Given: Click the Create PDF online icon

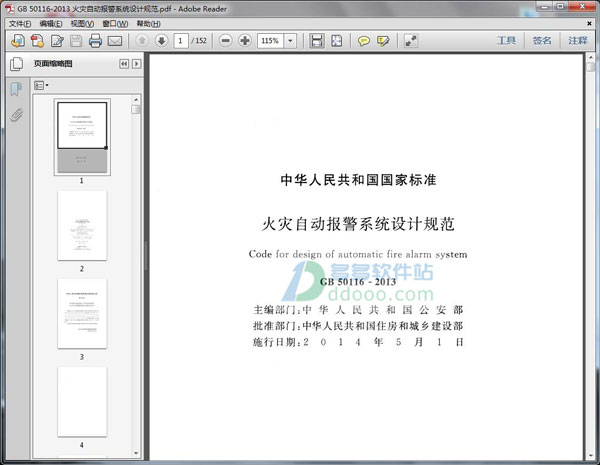Looking at the screenshot, I should point(18,41).
